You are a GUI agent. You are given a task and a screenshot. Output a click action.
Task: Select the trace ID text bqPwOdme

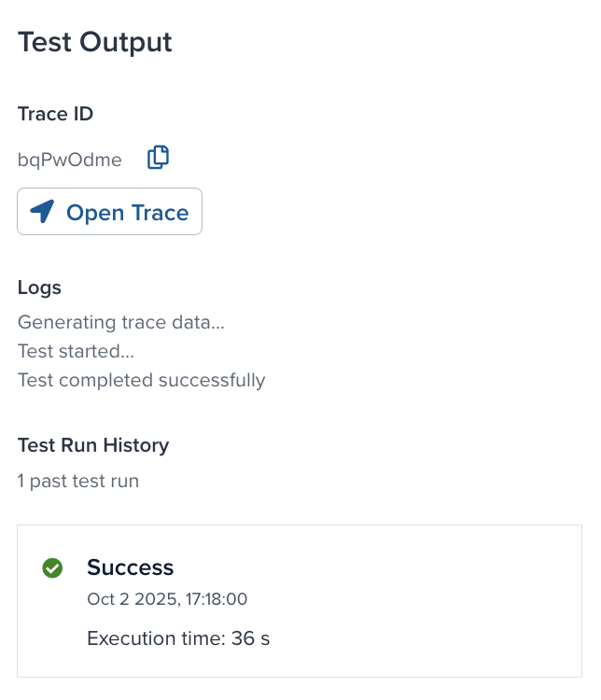click(x=69, y=160)
